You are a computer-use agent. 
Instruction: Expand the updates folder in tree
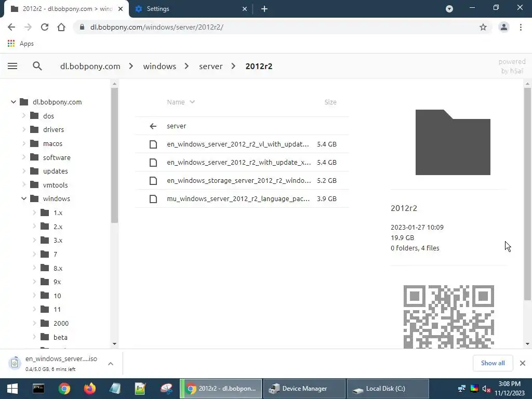[24, 171]
